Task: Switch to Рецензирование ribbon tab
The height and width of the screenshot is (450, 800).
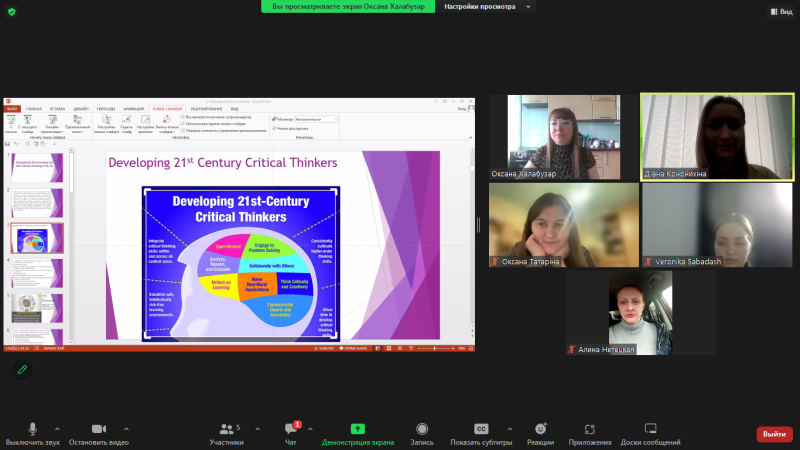Action: coord(206,109)
